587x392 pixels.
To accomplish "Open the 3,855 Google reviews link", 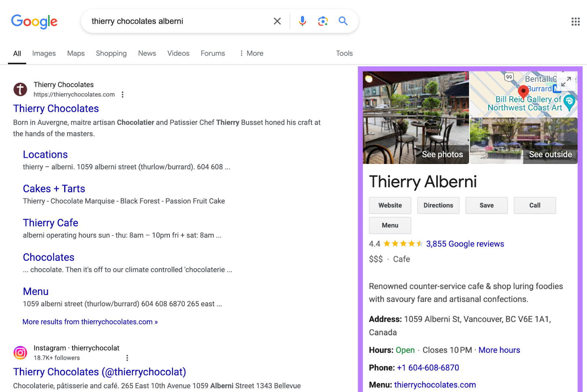I will click(465, 243).
